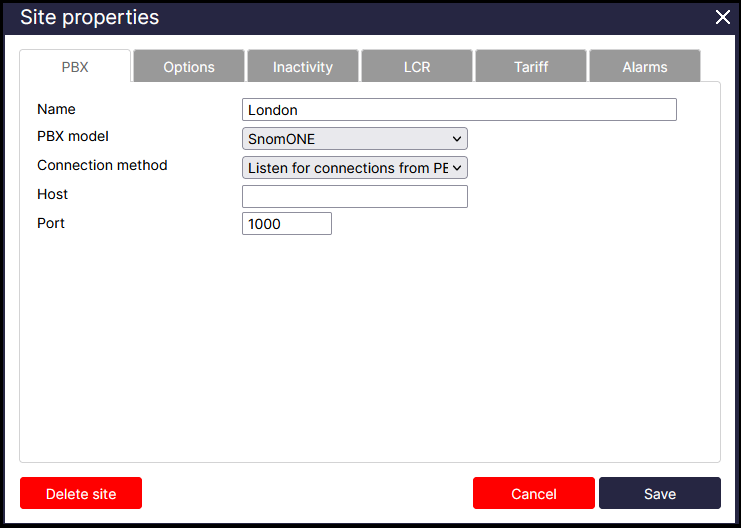This screenshot has width=741, height=528.
Task: Cancel the site property changes
Action: pyautogui.click(x=534, y=493)
